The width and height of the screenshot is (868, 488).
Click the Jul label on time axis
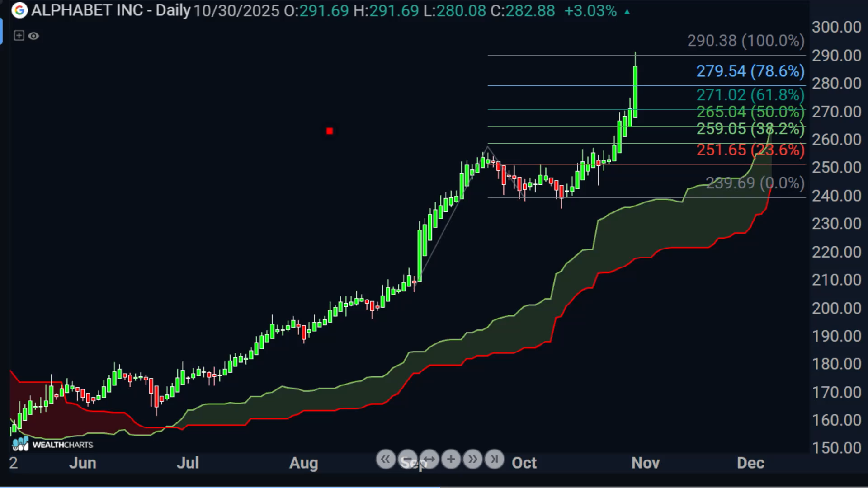[x=188, y=463]
